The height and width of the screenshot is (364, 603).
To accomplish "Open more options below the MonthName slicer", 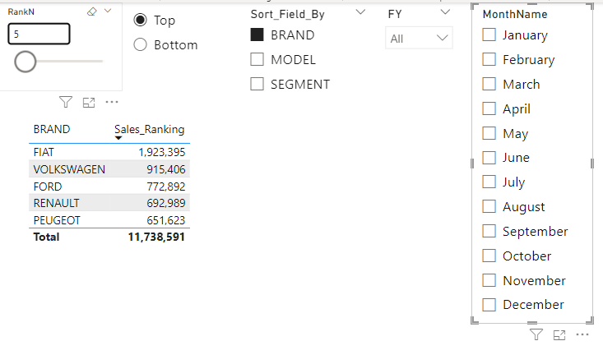I will 582,334.
